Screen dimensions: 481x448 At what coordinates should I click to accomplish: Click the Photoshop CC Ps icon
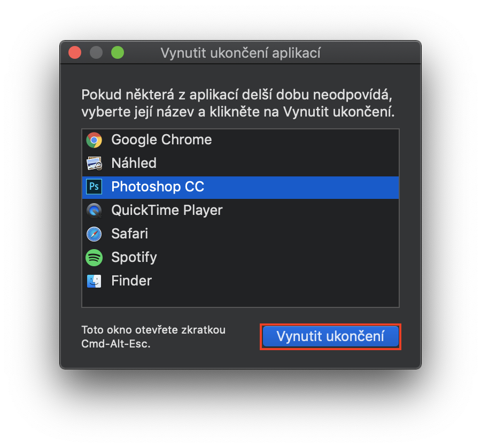pos(94,187)
